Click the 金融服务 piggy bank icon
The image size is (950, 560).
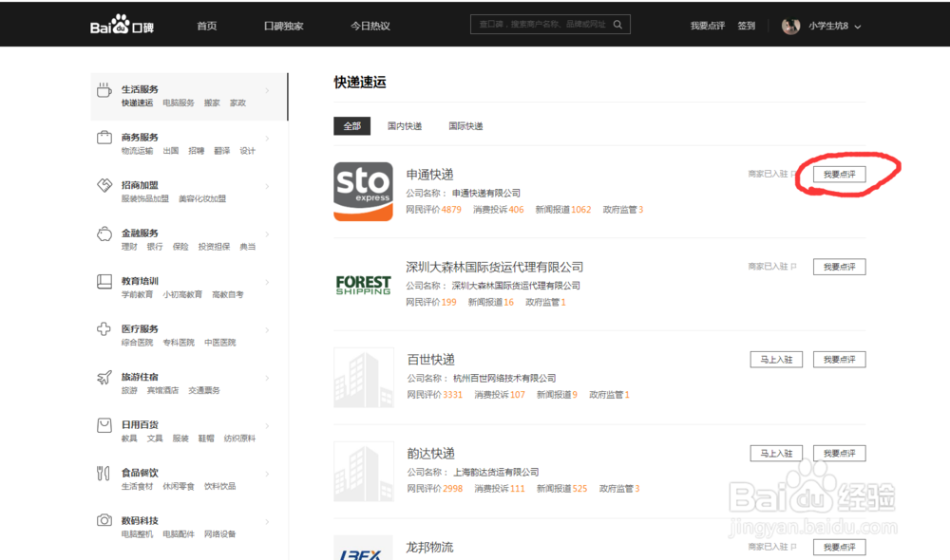click(104, 233)
